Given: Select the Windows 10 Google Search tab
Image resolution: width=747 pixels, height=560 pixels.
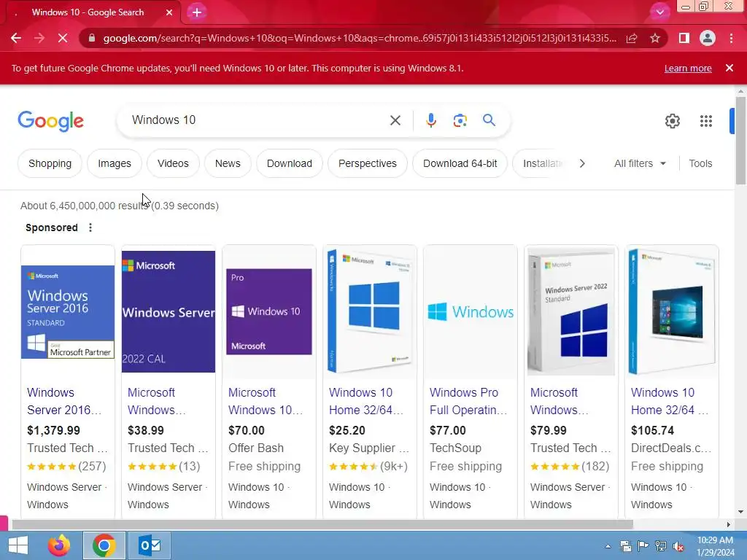Looking at the screenshot, I should click(x=88, y=12).
